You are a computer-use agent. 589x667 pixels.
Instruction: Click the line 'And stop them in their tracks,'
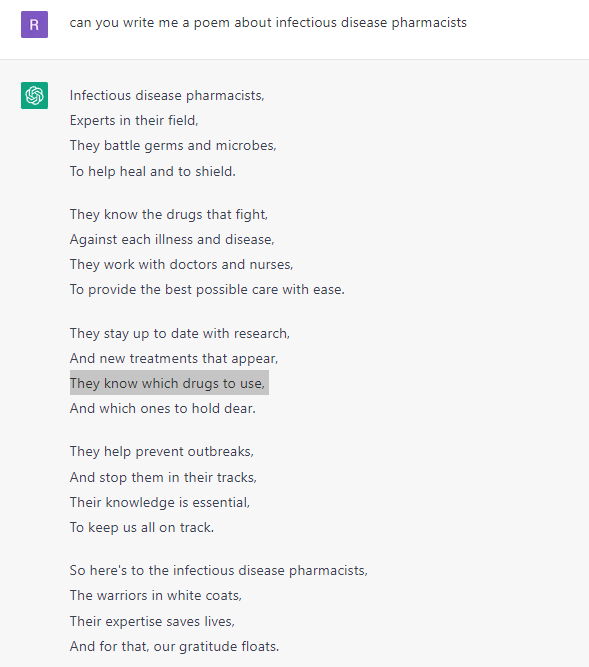tap(163, 477)
